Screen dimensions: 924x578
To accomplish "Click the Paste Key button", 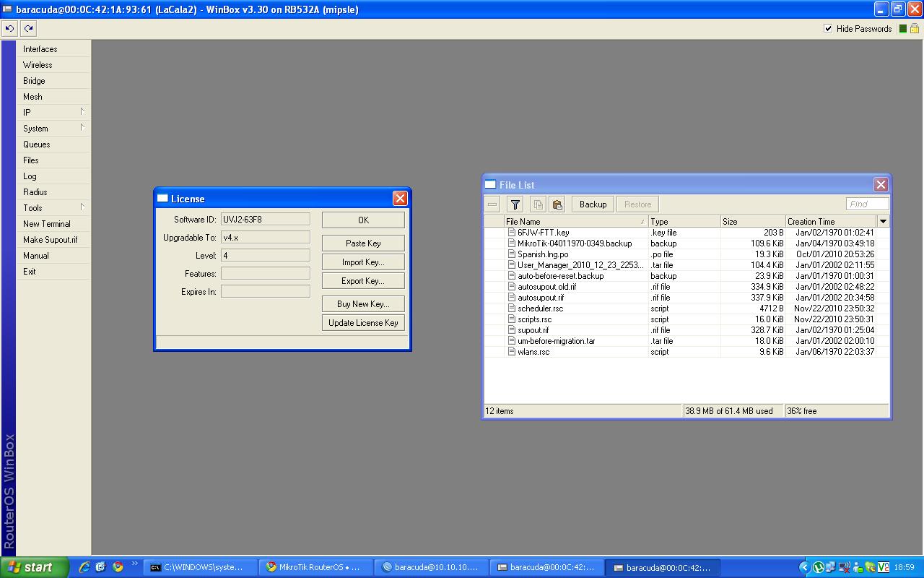I will (363, 243).
